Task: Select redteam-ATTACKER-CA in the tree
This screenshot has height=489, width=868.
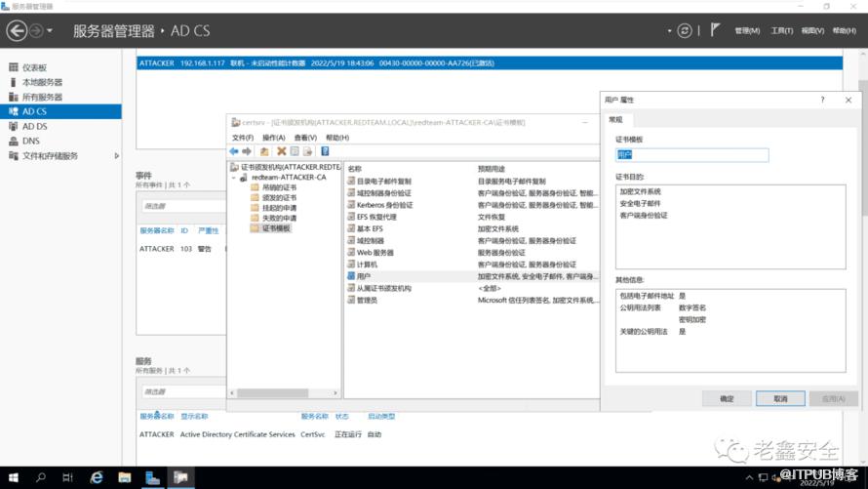Action: [289, 178]
